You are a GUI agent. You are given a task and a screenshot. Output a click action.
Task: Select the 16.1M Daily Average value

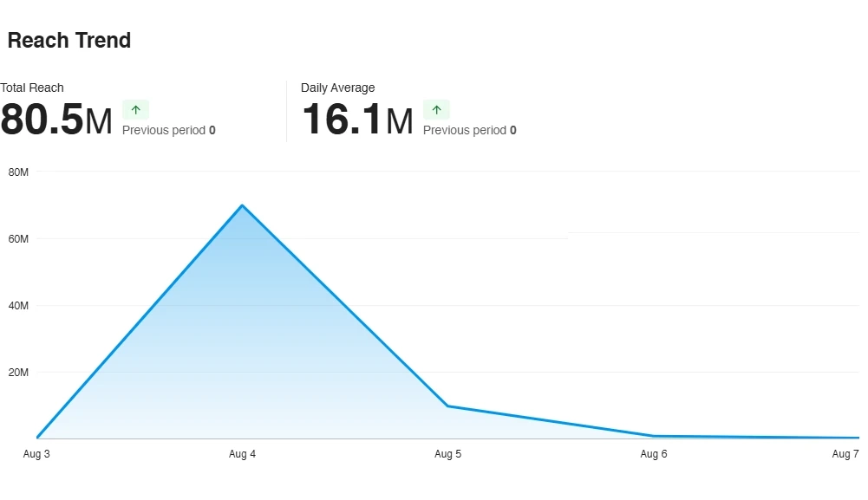pyautogui.click(x=357, y=120)
